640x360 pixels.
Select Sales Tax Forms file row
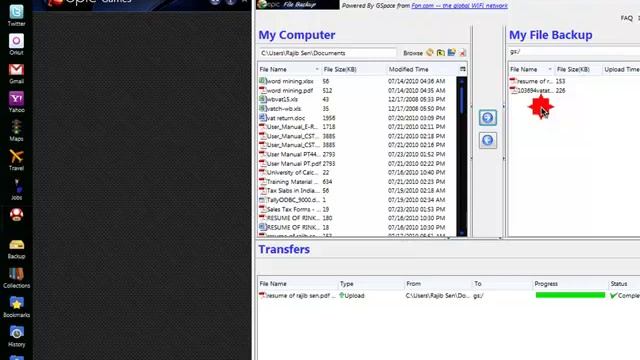pyautogui.click(x=357, y=209)
